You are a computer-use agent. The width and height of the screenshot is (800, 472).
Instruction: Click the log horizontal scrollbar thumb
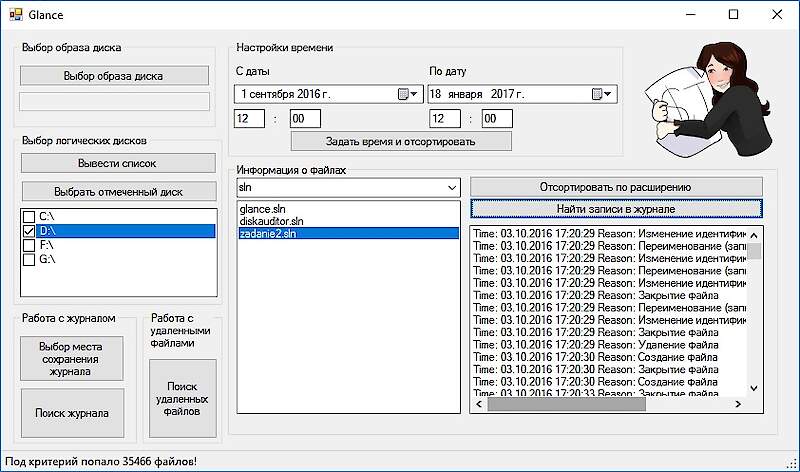point(566,404)
